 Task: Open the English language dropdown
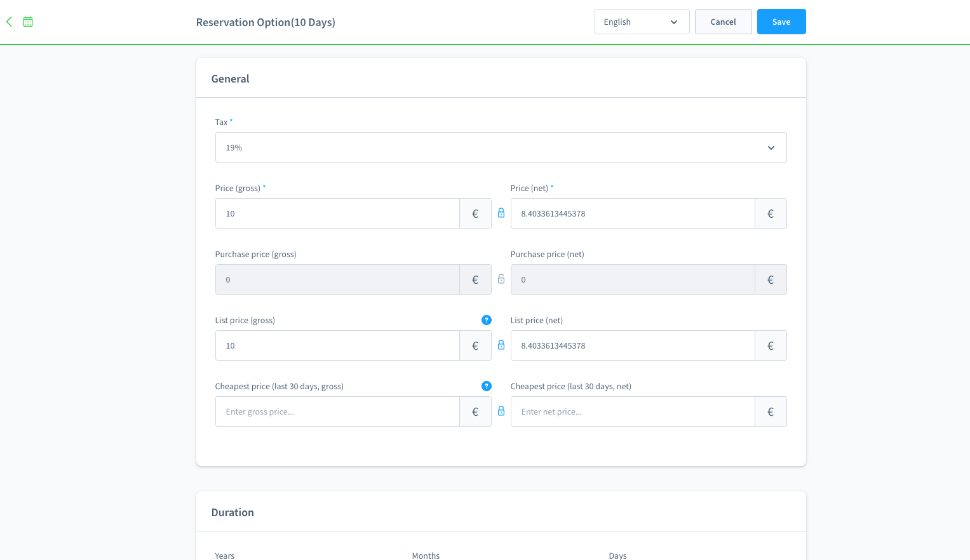(x=642, y=22)
